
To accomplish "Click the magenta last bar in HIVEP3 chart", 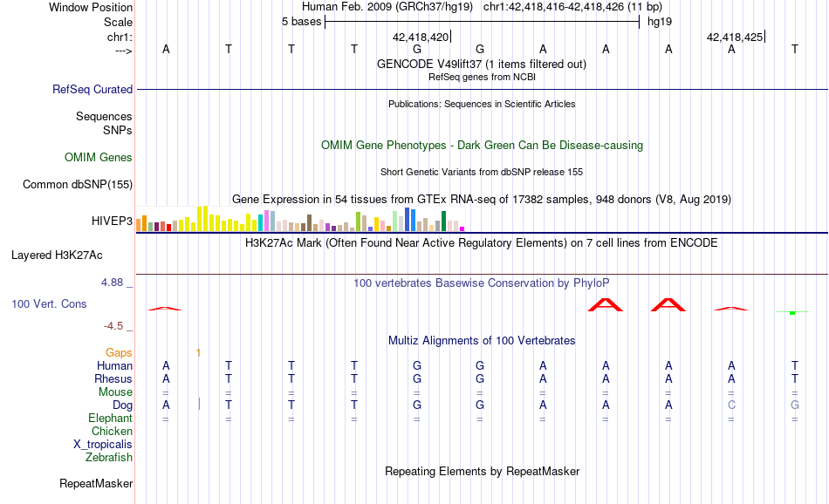I will (462, 228).
